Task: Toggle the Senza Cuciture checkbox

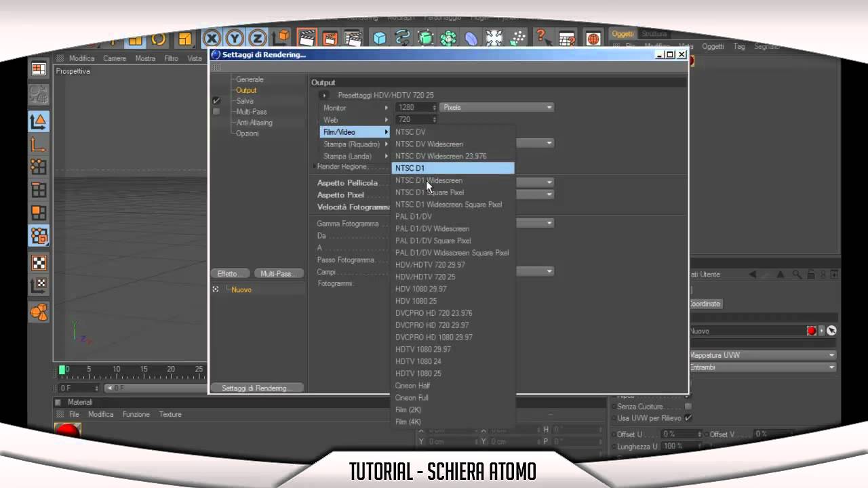Action: (688, 407)
